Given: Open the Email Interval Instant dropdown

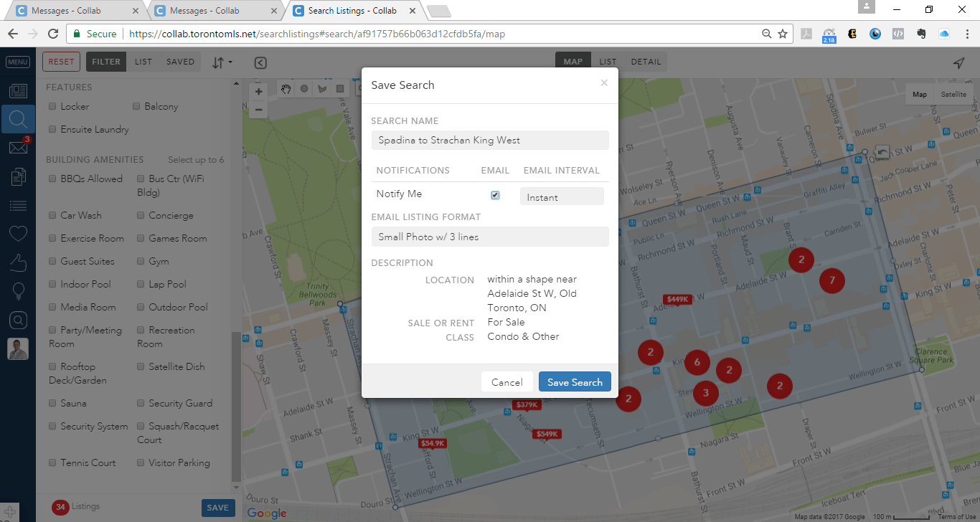Looking at the screenshot, I should [562, 196].
